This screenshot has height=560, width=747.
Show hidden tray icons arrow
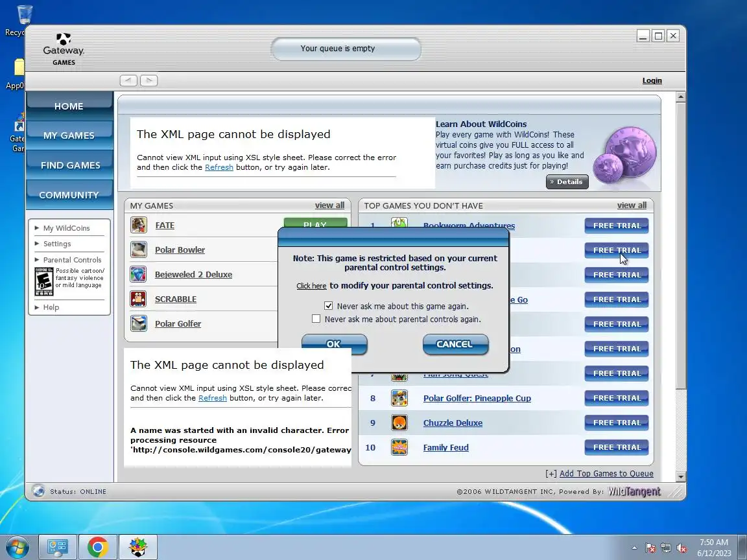click(634, 548)
